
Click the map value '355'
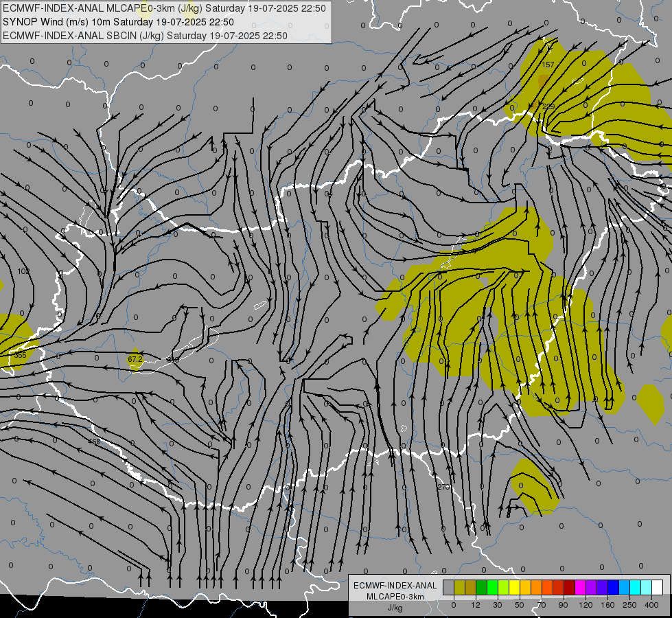(20, 355)
